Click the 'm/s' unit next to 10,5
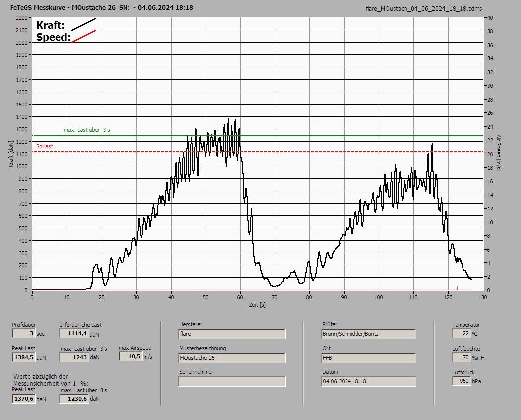This screenshot has height=420, width=521. [x=148, y=357]
